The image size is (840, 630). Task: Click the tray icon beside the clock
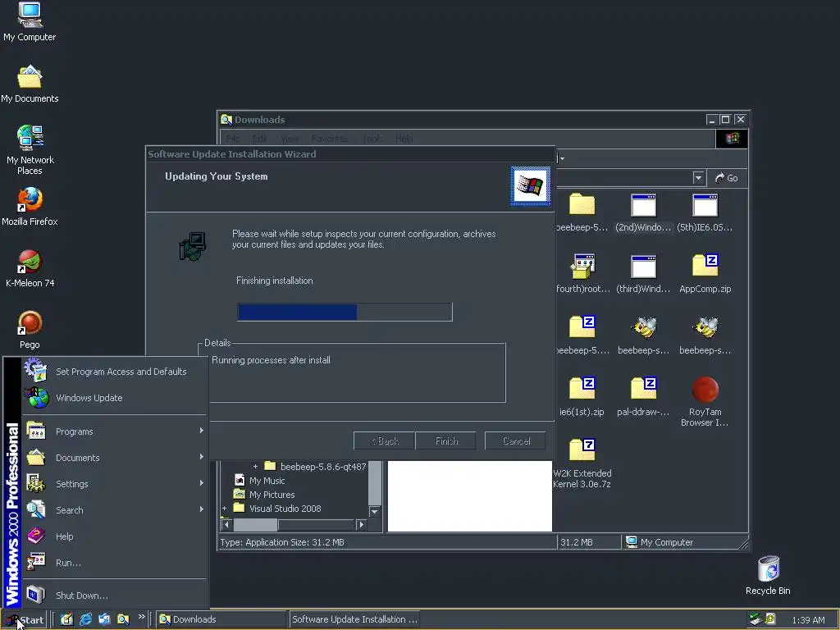point(770,619)
